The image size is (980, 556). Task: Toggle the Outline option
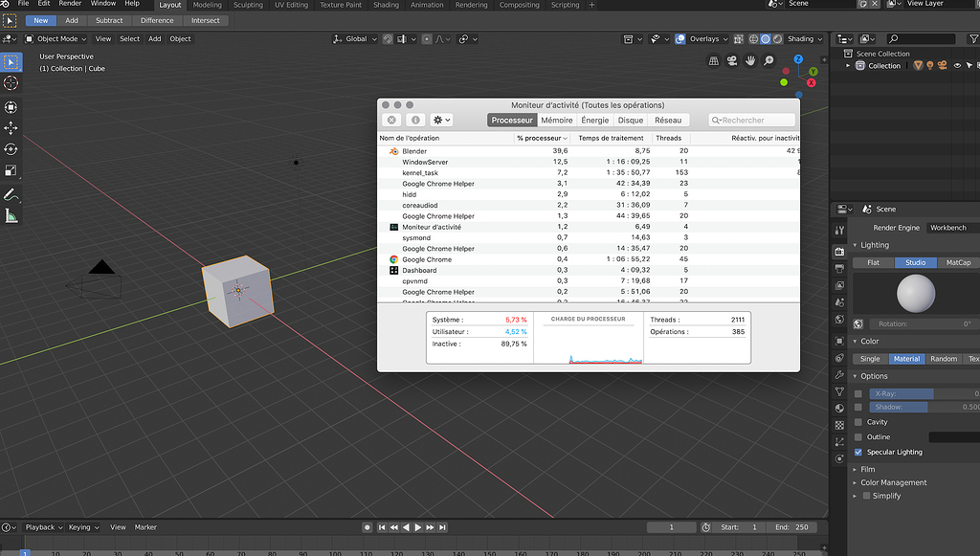(x=857, y=436)
